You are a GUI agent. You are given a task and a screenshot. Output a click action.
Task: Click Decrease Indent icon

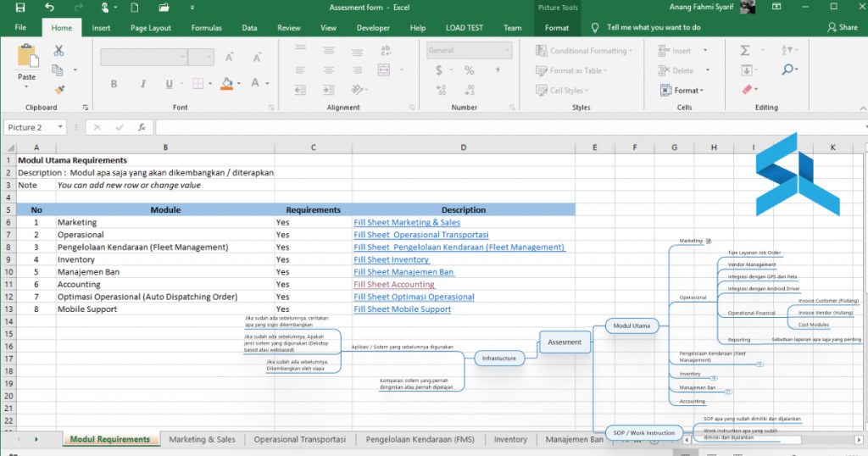[x=300, y=90]
